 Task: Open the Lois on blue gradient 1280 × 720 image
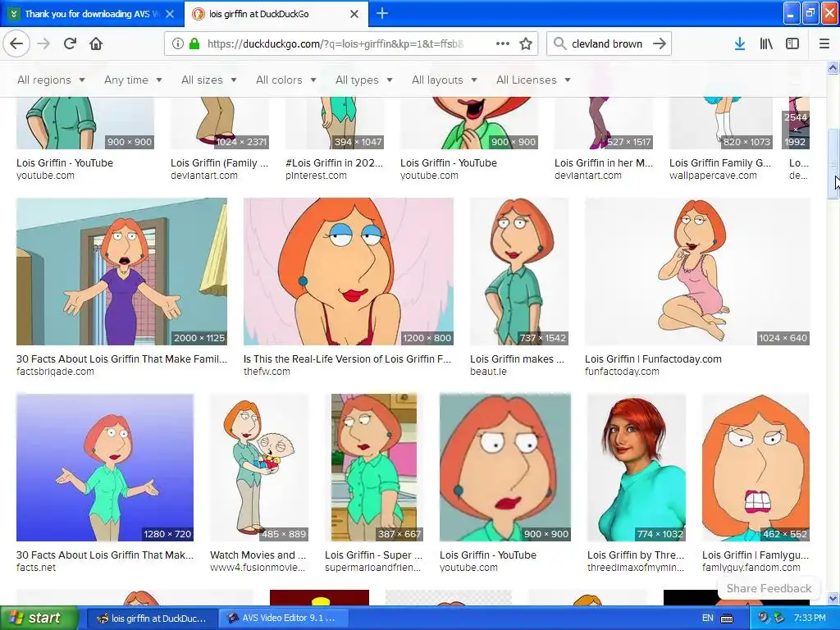pos(105,468)
